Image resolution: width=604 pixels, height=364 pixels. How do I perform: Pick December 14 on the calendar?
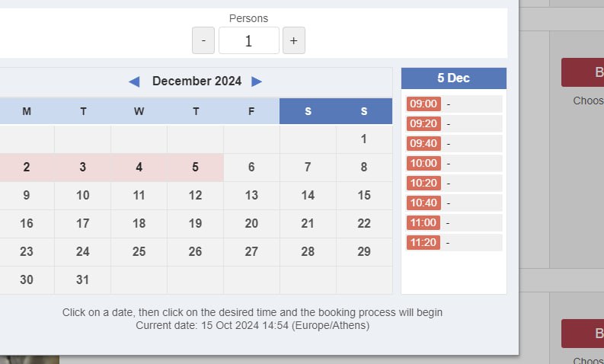(x=308, y=196)
